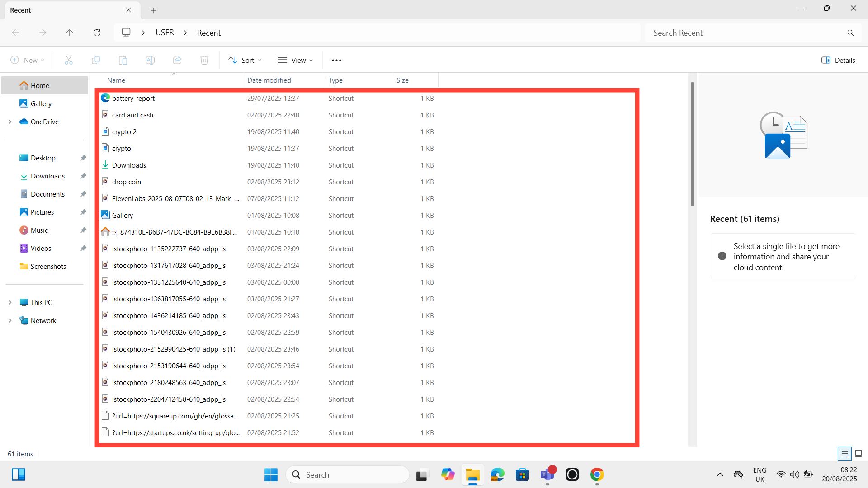Open the See more ellipsis menu

click(x=336, y=60)
